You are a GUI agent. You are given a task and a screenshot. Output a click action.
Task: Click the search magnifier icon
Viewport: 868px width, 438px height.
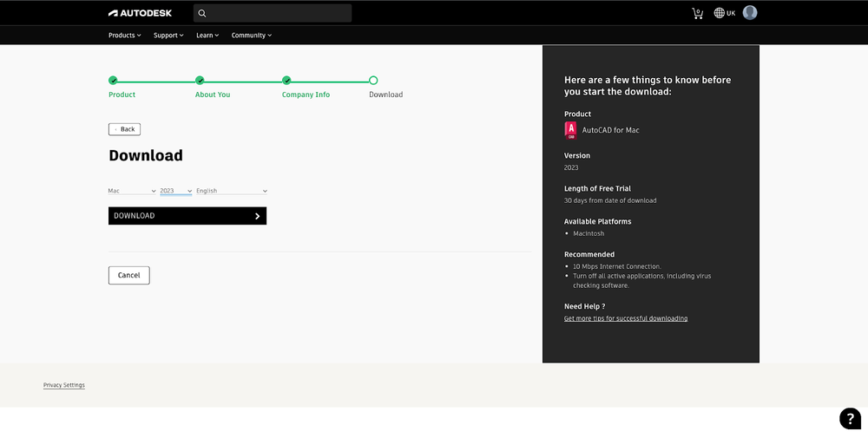click(x=202, y=13)
